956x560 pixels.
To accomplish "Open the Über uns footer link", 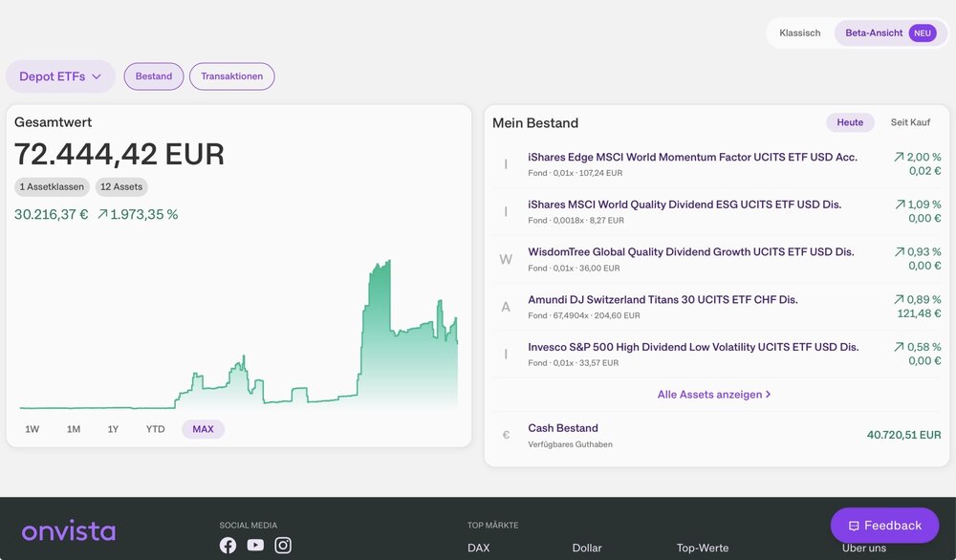I will pyautogui.click(x=864, y=548).
